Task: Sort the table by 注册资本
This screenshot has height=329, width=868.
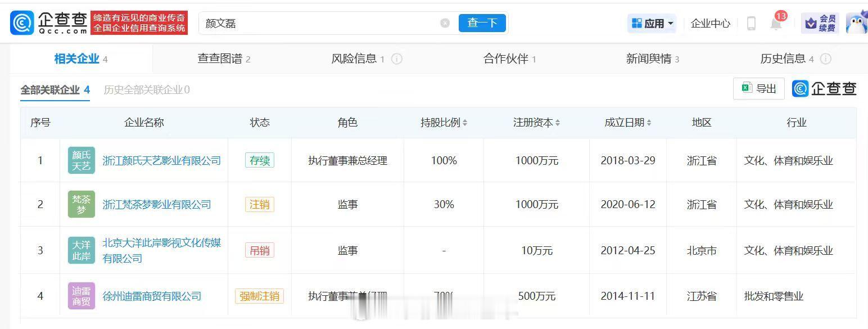Action: click(536, 123)
